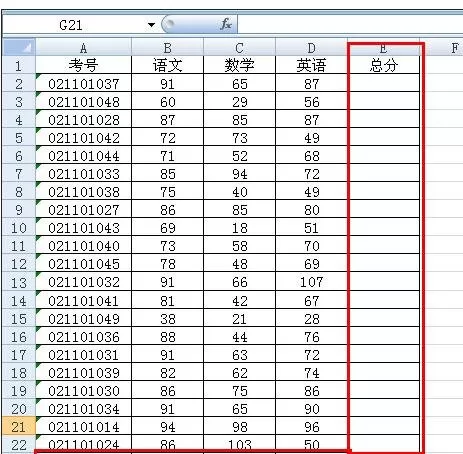Select row 21 header

19,426
